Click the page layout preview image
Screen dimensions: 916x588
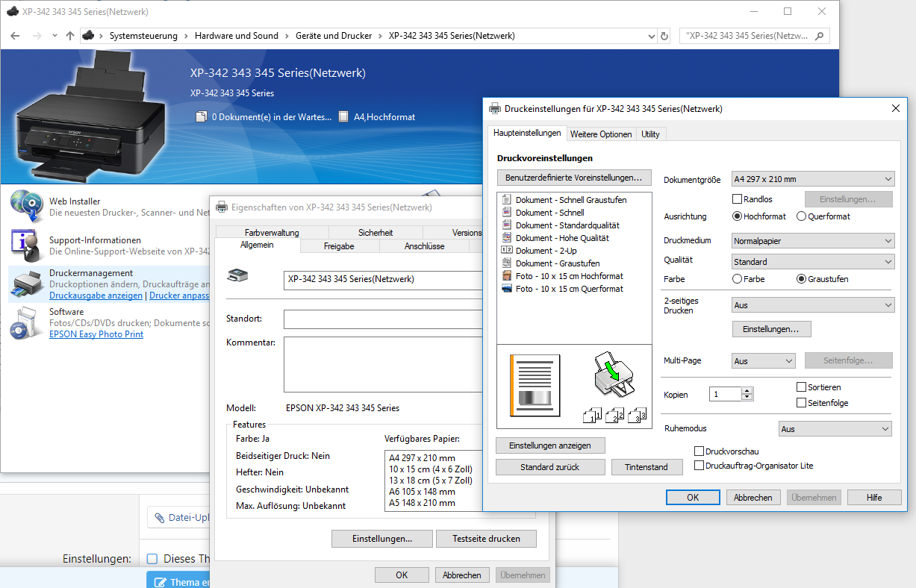(x=534, y=385)
